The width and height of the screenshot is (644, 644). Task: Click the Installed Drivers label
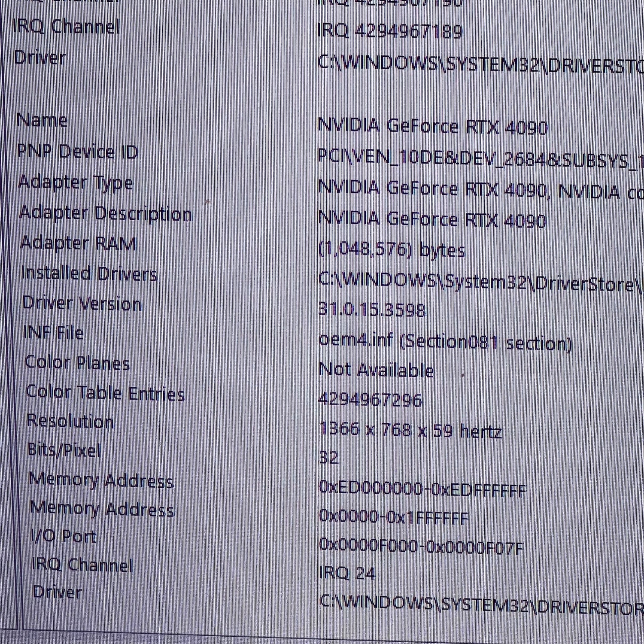tap(89, 273)
